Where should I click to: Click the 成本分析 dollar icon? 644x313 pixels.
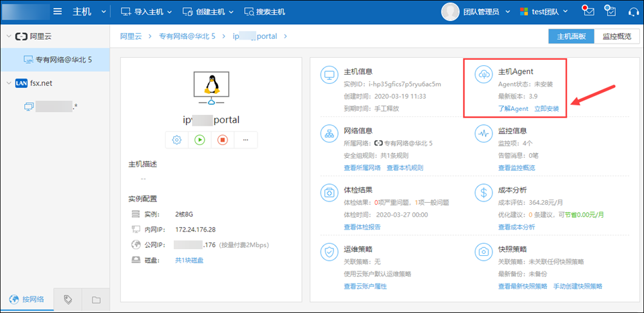(x=484, y=193)
